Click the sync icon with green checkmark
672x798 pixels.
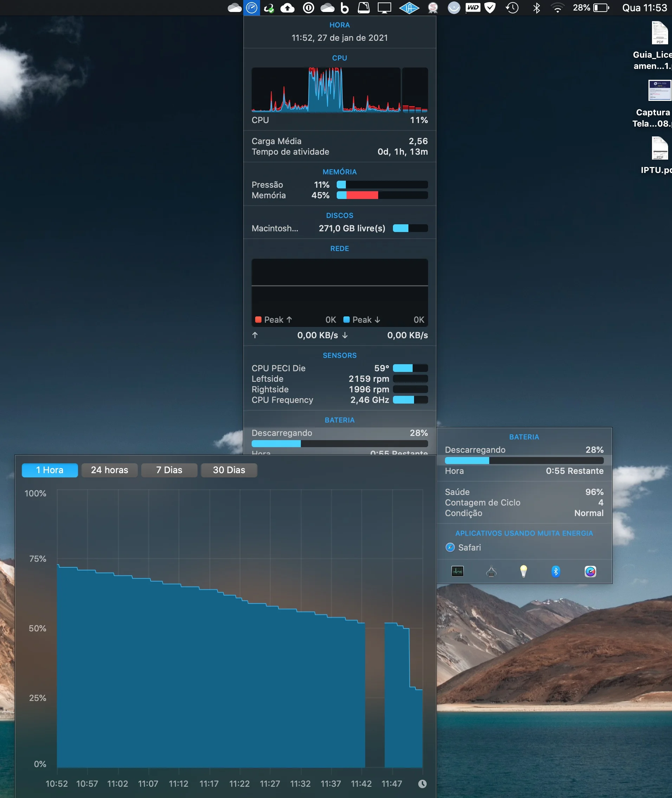[269, 8]
